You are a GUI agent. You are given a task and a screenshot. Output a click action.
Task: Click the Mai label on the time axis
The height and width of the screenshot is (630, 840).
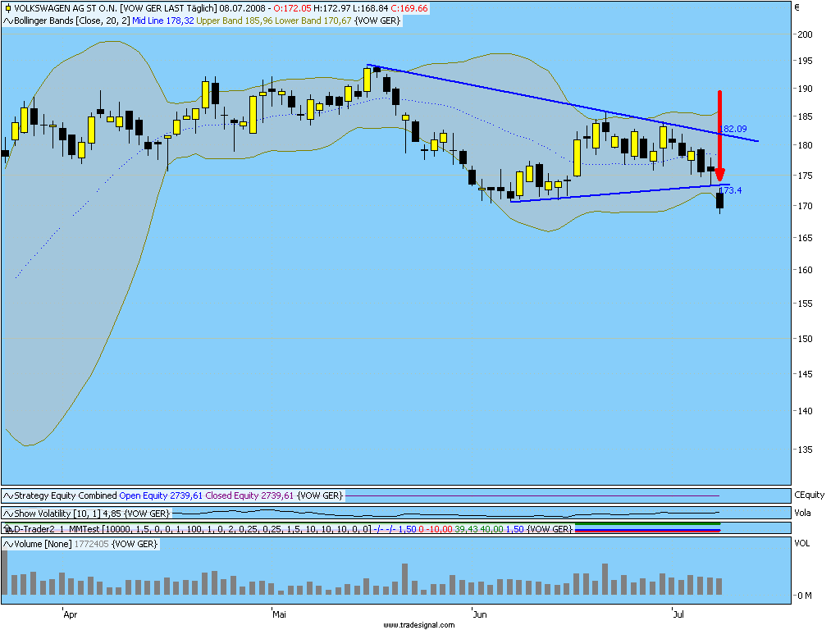coord(279,614)
